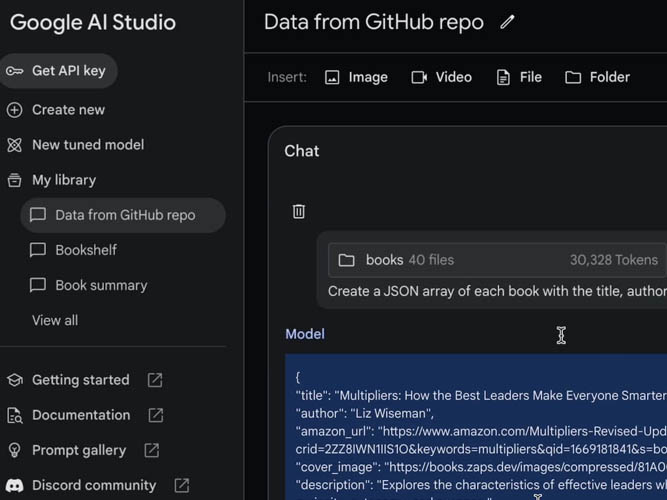Image resolution: width=667 pixels, height=500 pixels.
Task: Open the Bookshelf saved prompt
Action: tap(86, 250)
